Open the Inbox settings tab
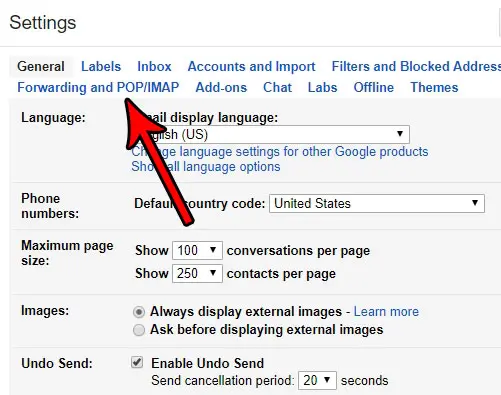 (154, 66)
